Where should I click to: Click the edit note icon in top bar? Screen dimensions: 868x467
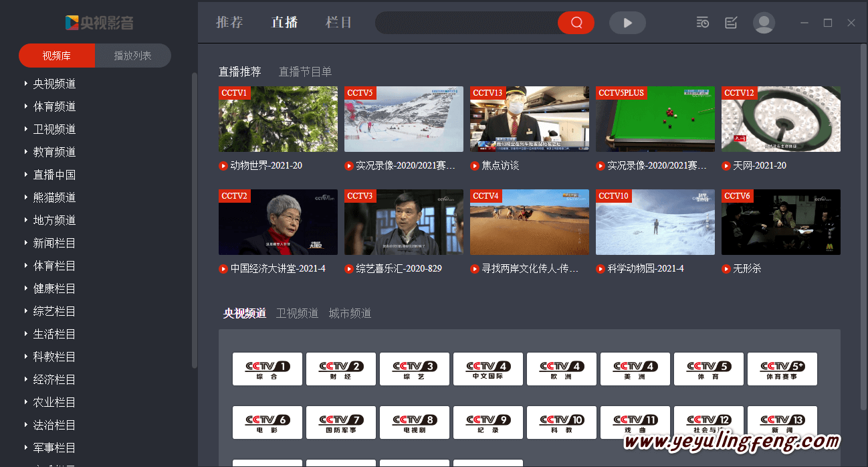[731, 23]
